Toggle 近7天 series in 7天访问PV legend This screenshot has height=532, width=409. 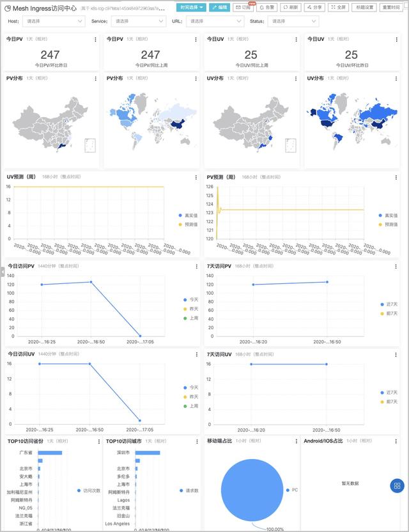(389, 304)
